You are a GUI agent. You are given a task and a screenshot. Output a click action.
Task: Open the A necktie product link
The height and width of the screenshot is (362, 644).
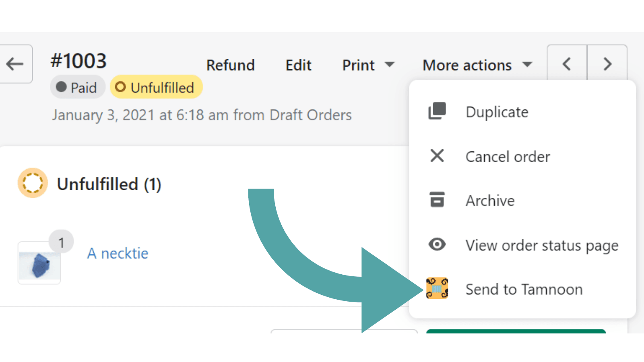(x=118, y=253)
